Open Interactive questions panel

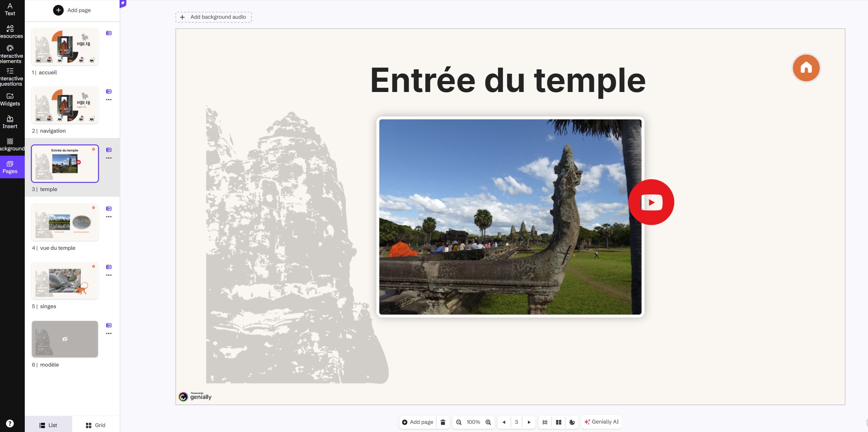click(x=10, y=77)
